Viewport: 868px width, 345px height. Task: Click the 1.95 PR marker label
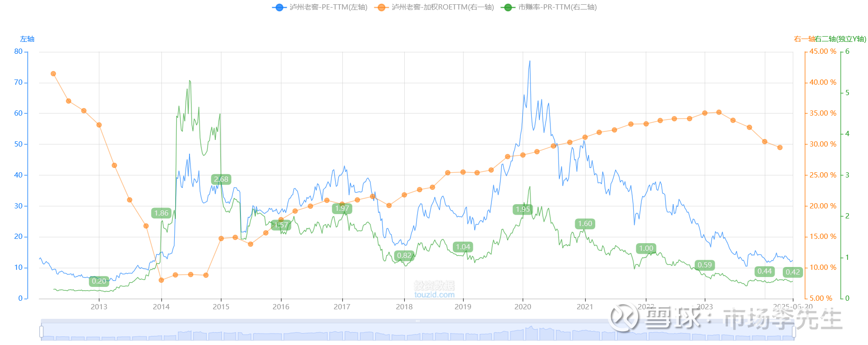pos(523,209)
